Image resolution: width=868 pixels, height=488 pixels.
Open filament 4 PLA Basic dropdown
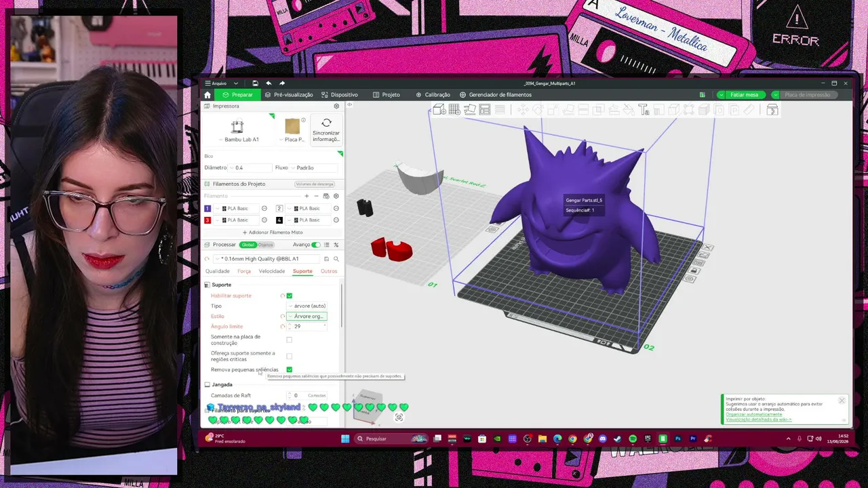click(x=309, y=220)
